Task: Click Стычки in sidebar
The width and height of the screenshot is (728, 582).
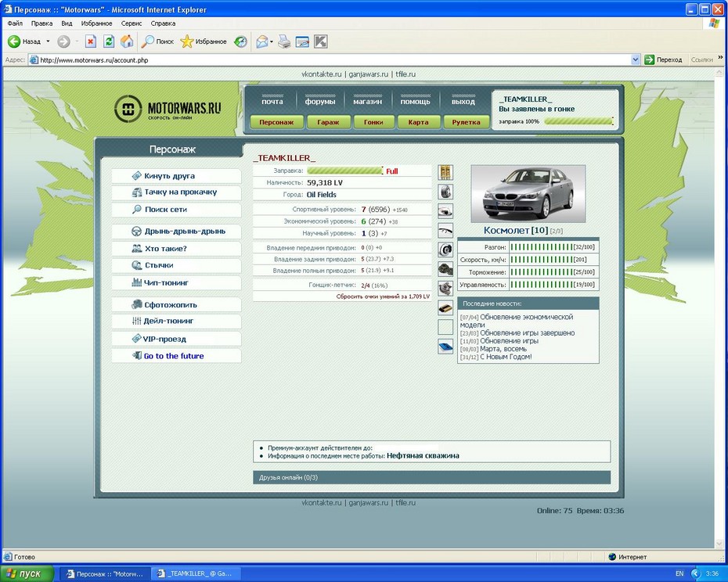Action: click(x=176, y=265)
